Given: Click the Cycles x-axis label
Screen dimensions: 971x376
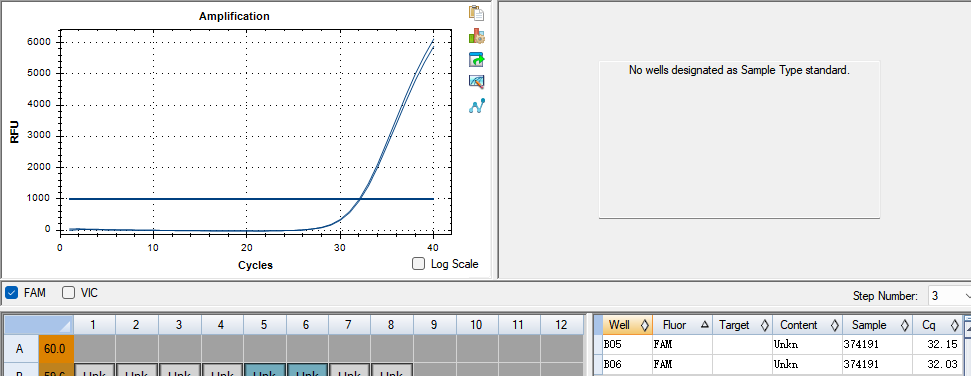Looking at the screenshot, I should (x=255, y=265).
